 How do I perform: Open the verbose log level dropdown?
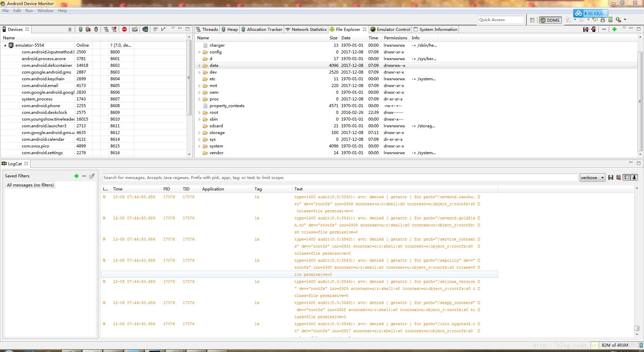click(x=592, y=178)
